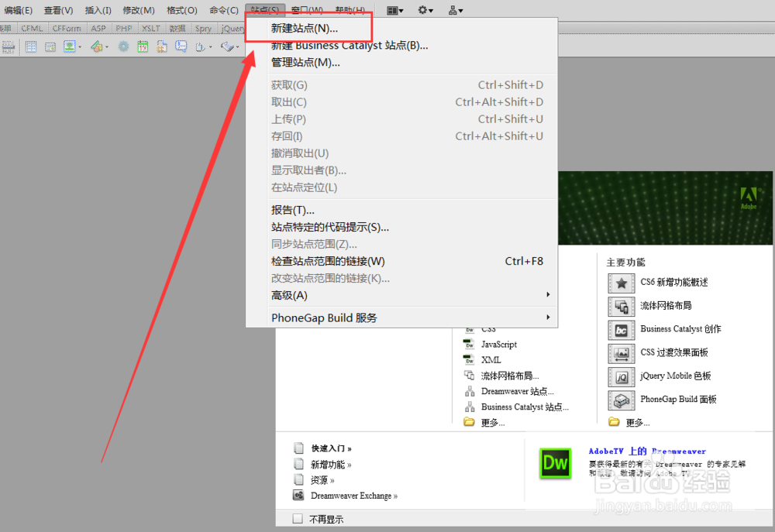Click the Business Catalyst 站点... link
Image resolution: width=775 pixels, height=532 pixels.
[x=525, y=407]
